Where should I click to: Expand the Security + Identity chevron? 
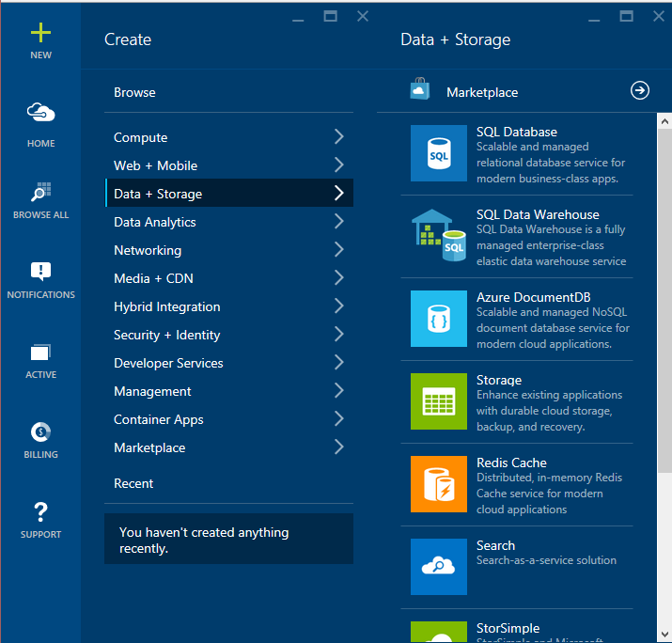338,335
